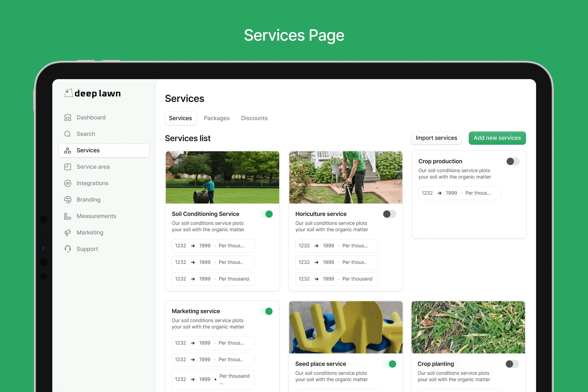Click the Branding palette icon
Screen dimensions: 588x392
[x=67, y=200]
